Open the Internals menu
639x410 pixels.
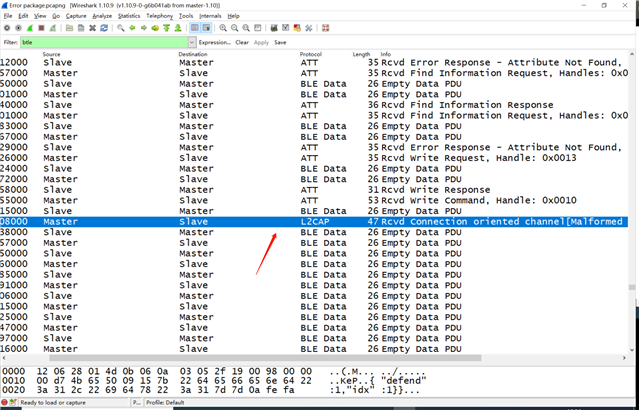(210, 16)
